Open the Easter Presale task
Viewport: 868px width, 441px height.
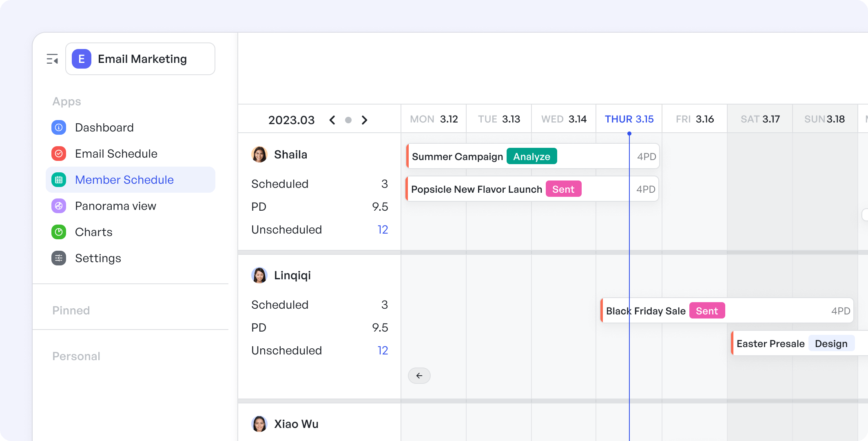[x=799, y=343]
